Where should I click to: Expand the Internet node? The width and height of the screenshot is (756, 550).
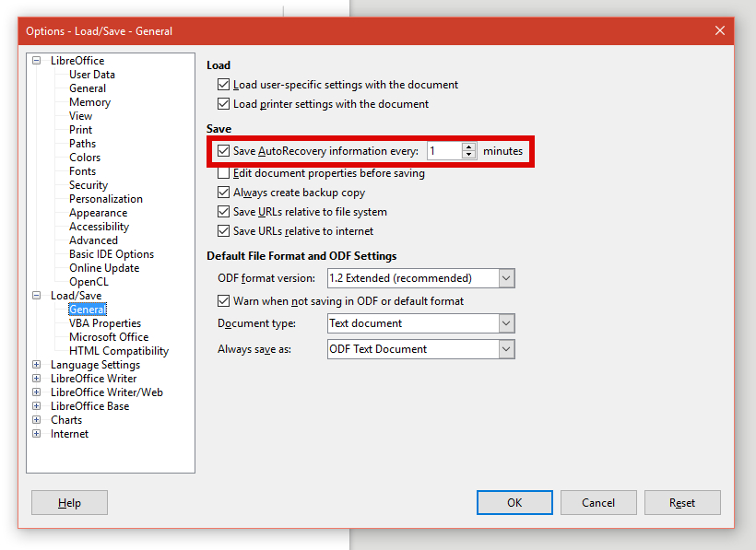click(37, 433)
